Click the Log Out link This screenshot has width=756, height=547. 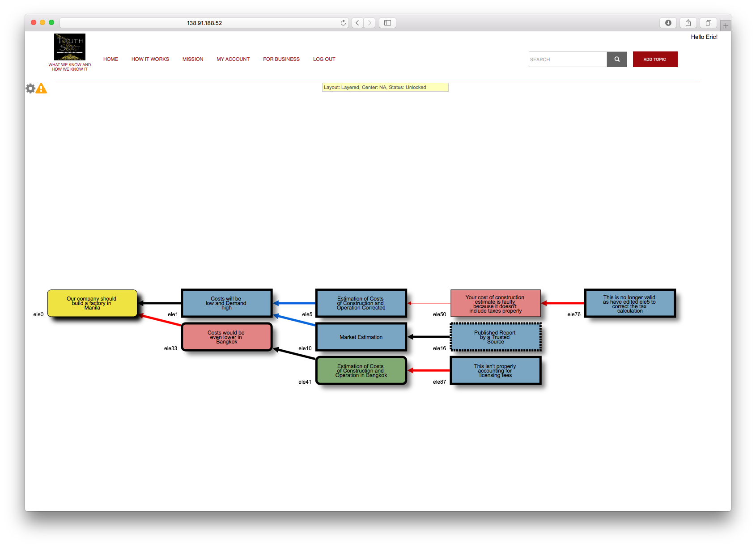324,59
